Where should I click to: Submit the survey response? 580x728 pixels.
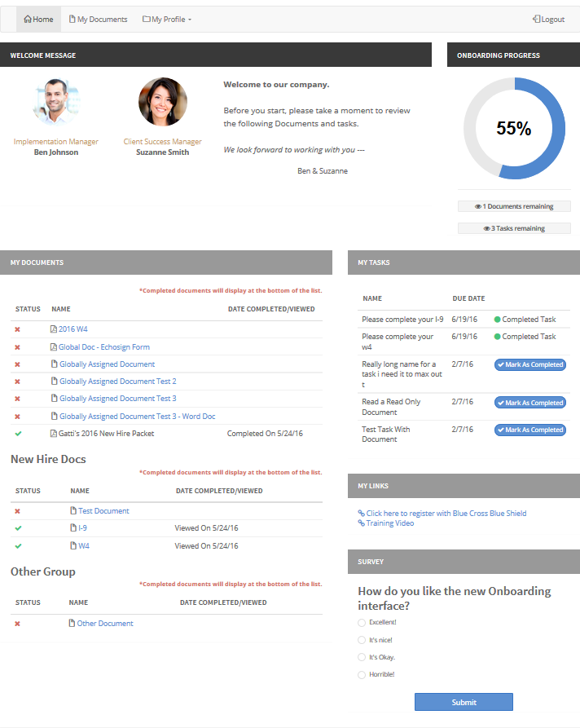tap(464, 703)
